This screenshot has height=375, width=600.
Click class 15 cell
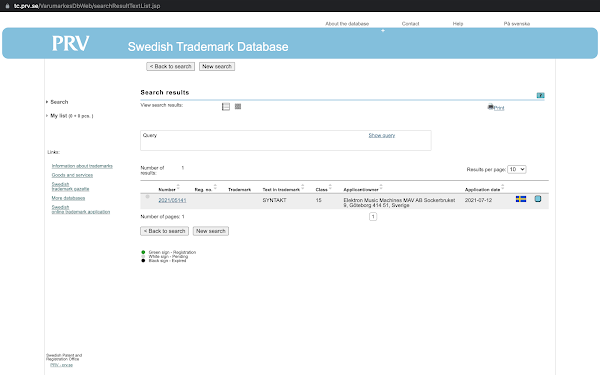point(318,200)
